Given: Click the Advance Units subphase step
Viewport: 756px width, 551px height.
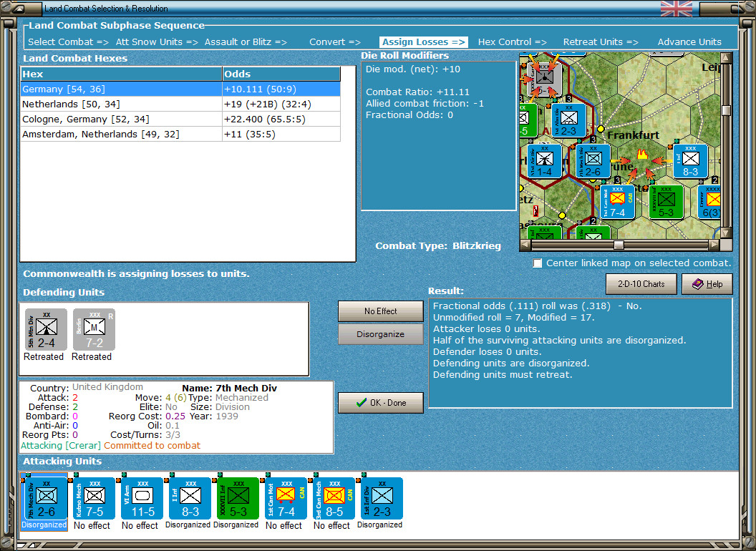Looking at the screenshot, I should tap(689, 42).
